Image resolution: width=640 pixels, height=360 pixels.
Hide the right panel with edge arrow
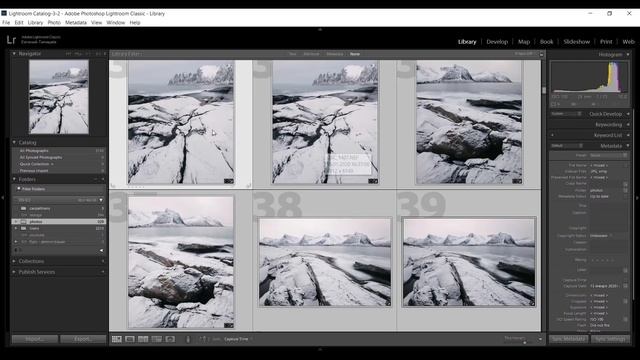(x=637, y=198)
